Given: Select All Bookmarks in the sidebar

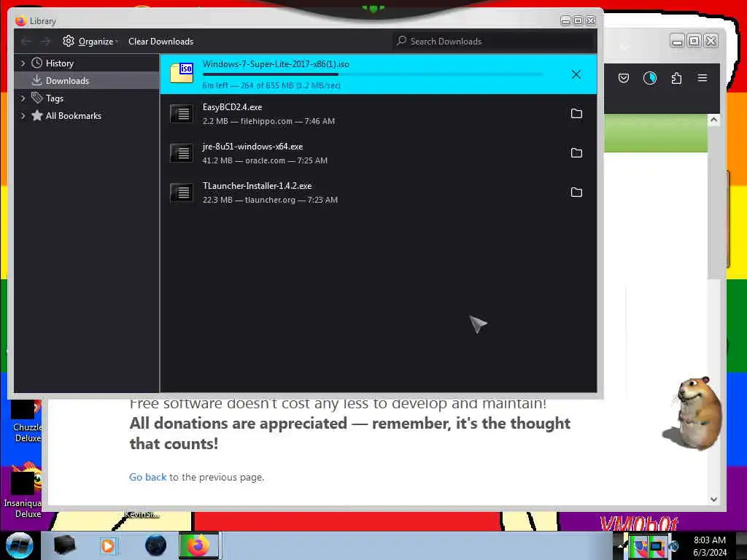Looking at the screenshot, I should click(x=74, y=116).
